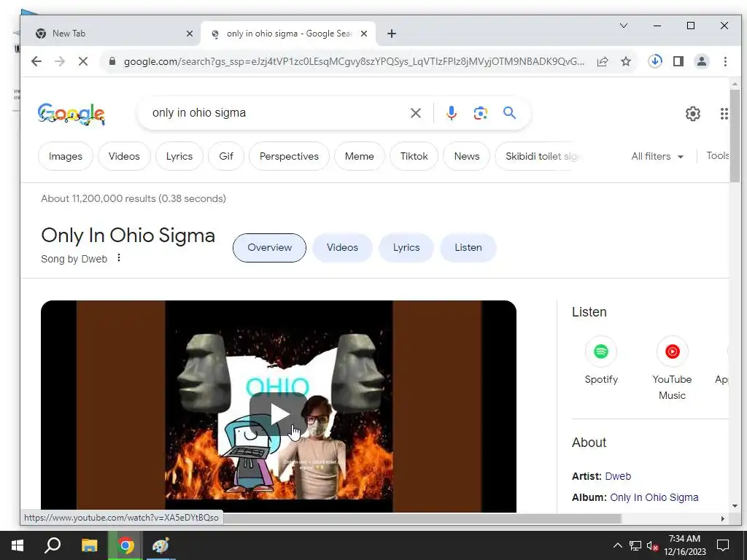Share this page via share icon
The height and width of the screenshot is (560, 747).
(x=603, y=61)
